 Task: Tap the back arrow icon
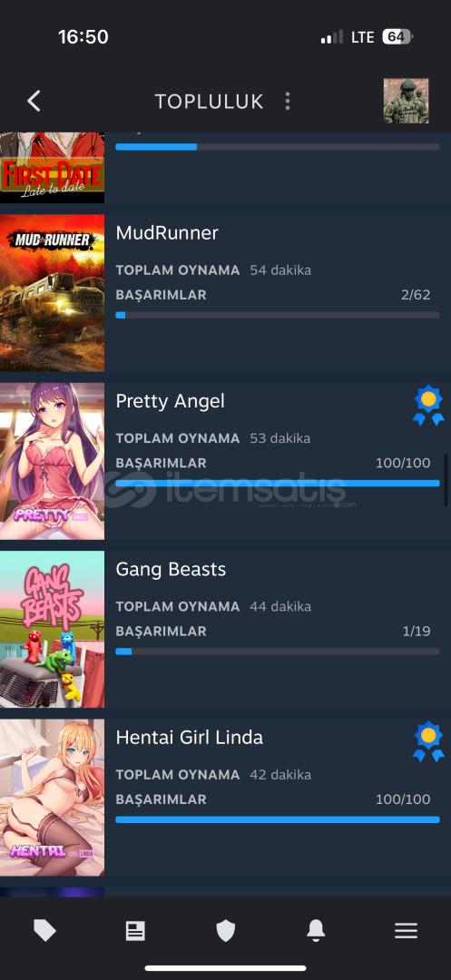34,101
